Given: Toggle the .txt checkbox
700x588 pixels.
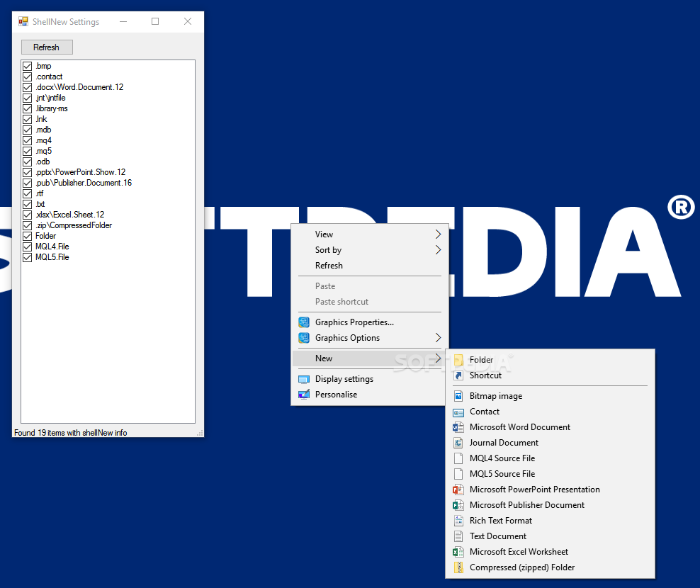Looking at the screenshot, I should tap(27, 204).
